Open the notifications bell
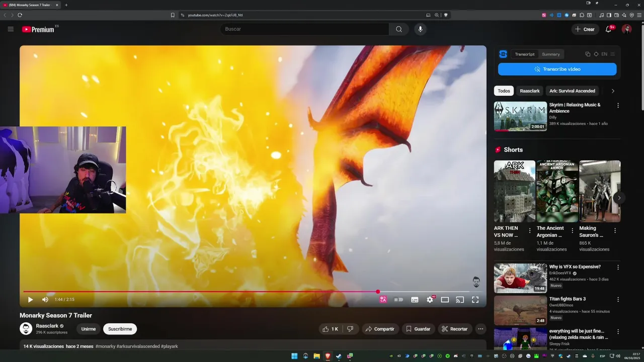The width and height of the screenshot is (644, 362). click(608, 29)
